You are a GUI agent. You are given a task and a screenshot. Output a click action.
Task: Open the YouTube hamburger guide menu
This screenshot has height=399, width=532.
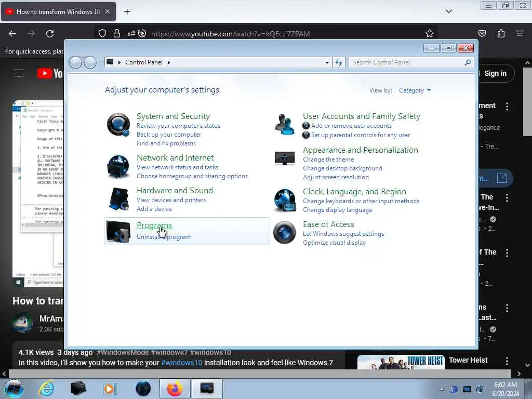pos(19,73)
